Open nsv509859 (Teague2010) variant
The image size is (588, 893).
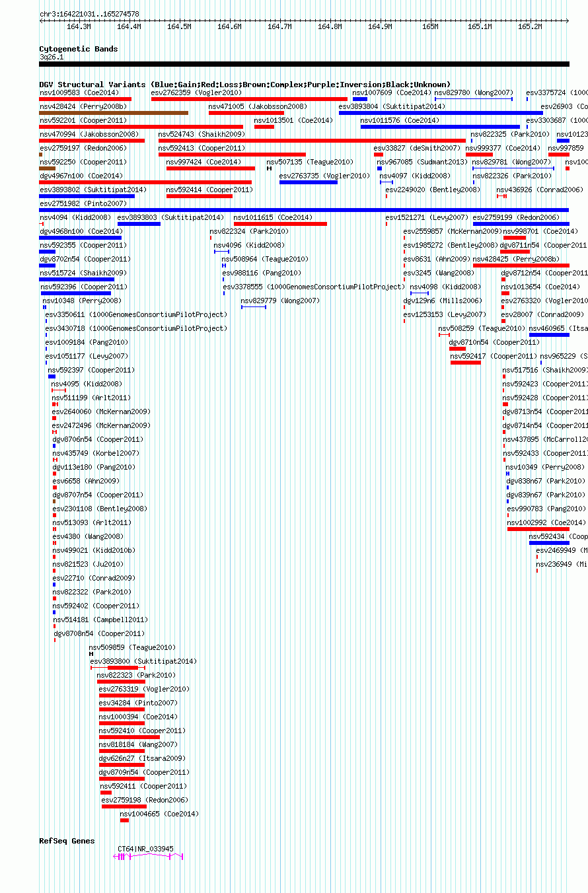pos(132,647)
